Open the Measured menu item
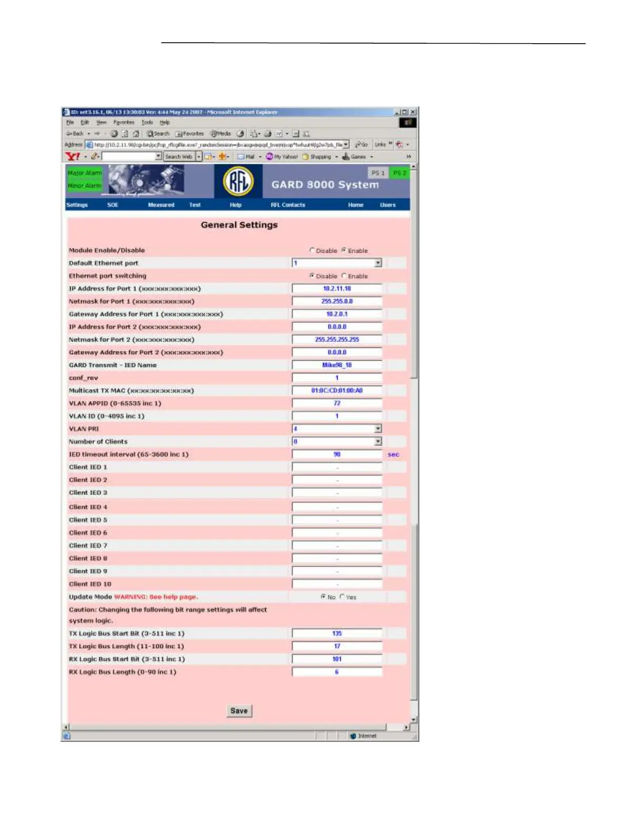The width and height of the screenshot is (644, 834). tap(161, 205)
